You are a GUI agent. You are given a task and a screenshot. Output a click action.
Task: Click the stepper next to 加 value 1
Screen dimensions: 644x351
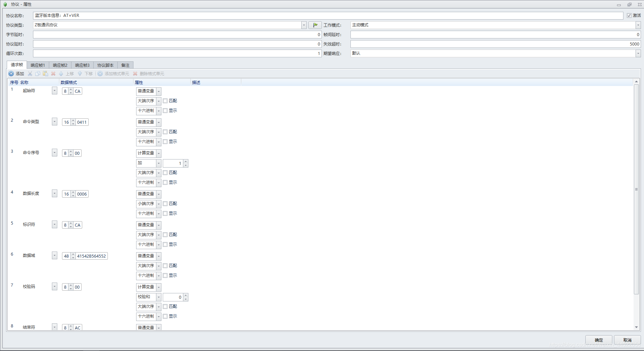point(186,163)
